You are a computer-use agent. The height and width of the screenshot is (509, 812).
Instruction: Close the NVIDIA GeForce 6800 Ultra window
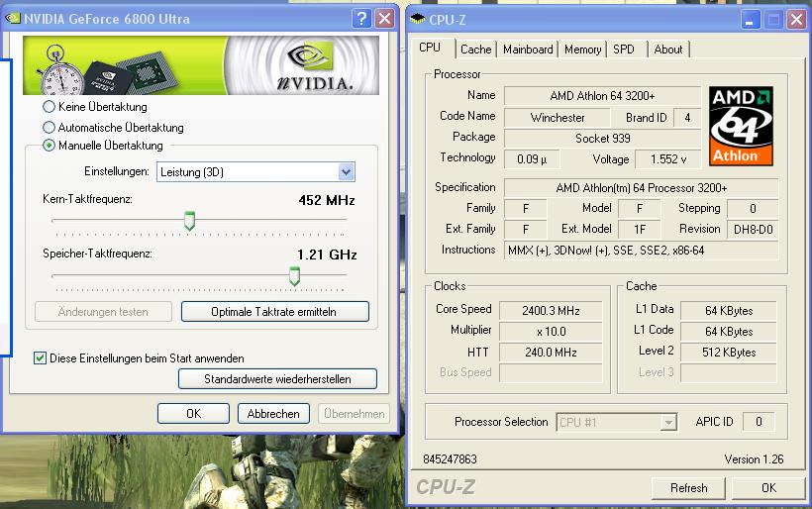(385, 19)
